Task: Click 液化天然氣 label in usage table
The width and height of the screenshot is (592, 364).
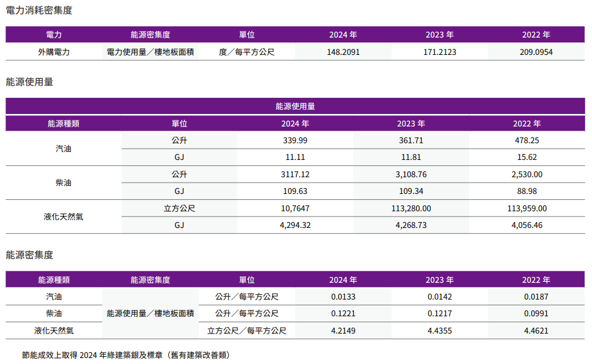Action: point(63,217)
